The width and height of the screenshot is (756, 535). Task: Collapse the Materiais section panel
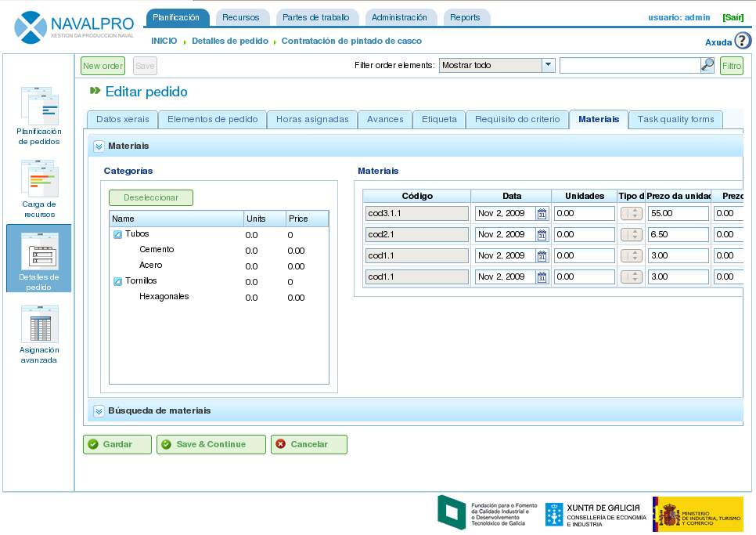(99, 146)
